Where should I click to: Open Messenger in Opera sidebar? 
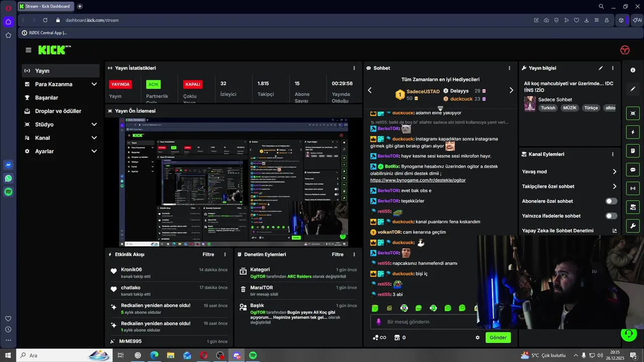pyautogui.click(x=8, y=165)
